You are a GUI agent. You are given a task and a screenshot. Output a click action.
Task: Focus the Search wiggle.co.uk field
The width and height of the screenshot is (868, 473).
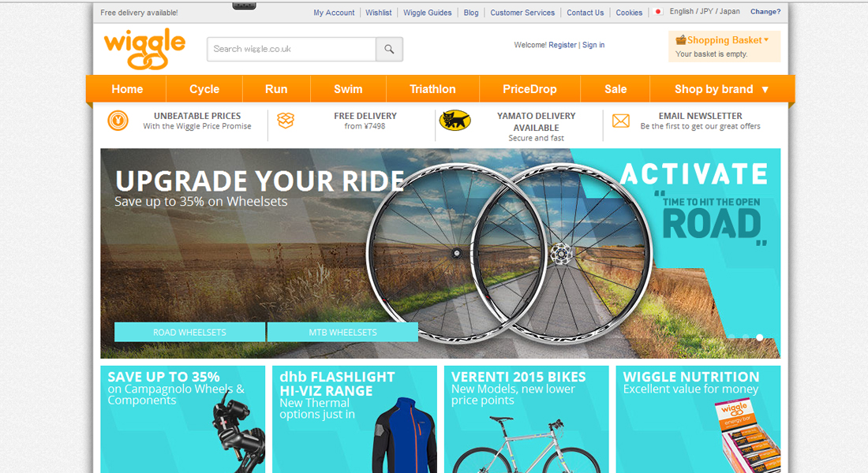pyautogui.click(x=292, y=49)
